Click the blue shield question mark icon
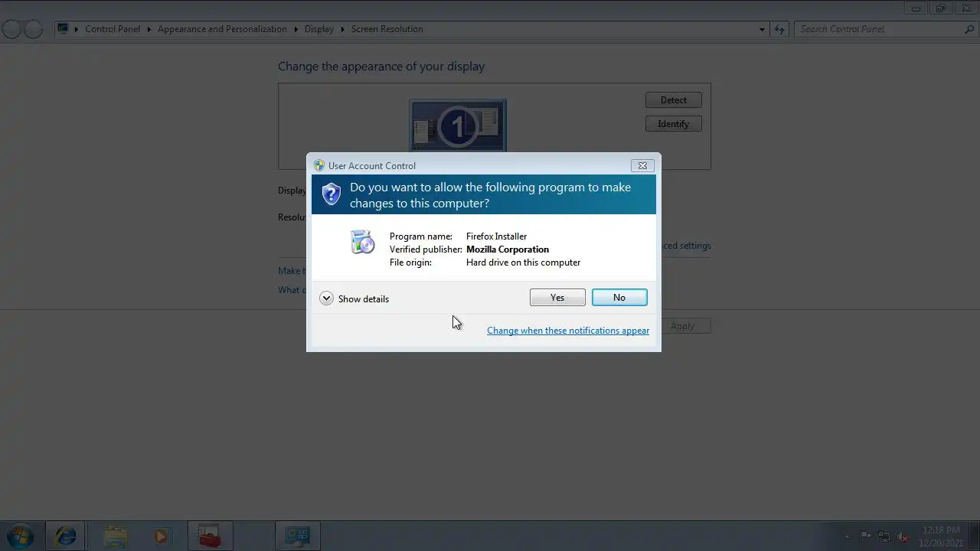Screen dimensions: 980x551 (x=331, y=194)
